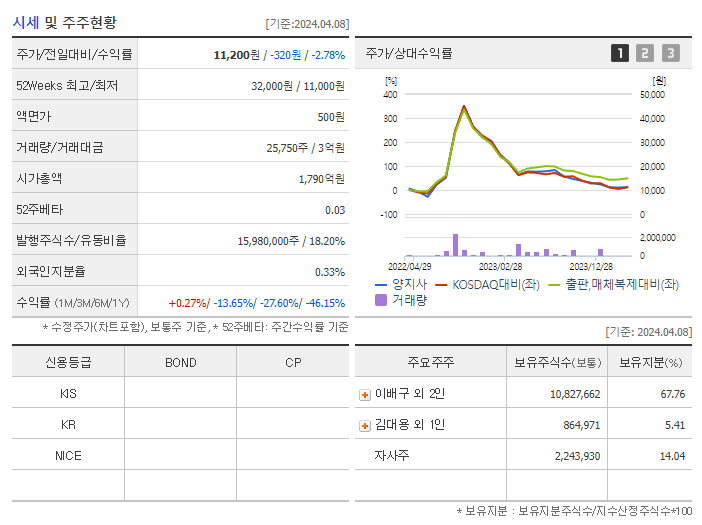Screen dimensions: 702x525
Task: Click the tallest purple volume bar
Action: click(x=455, y=245)
